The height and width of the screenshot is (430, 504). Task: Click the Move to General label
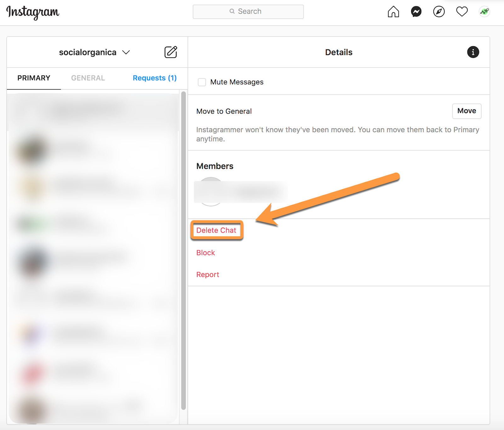tap(224, 111)
